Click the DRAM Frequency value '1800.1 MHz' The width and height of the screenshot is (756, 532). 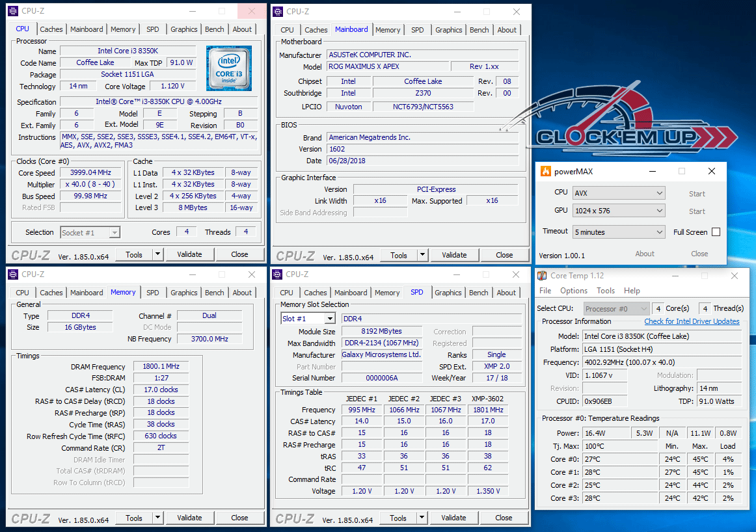161,366
